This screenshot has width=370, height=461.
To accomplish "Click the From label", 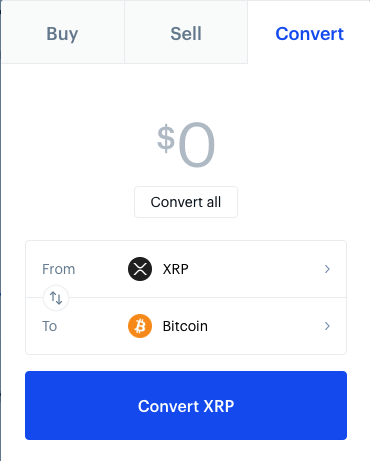I will 59,269.
